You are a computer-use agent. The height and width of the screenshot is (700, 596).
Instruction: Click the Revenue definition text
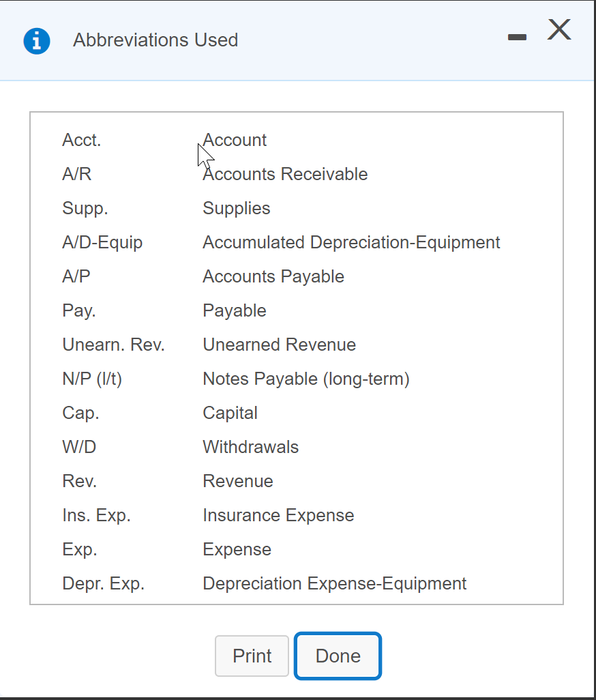tap(237, 481)
